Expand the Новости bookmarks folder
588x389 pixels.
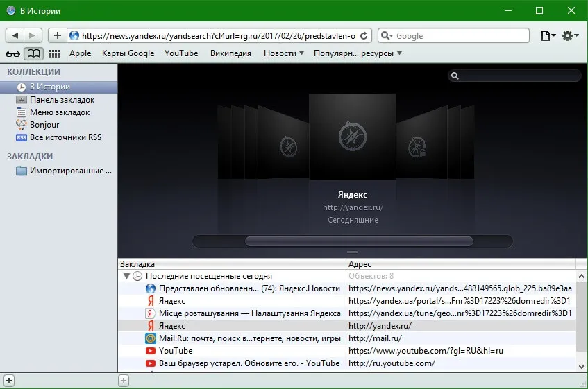(x=283, y=53)
